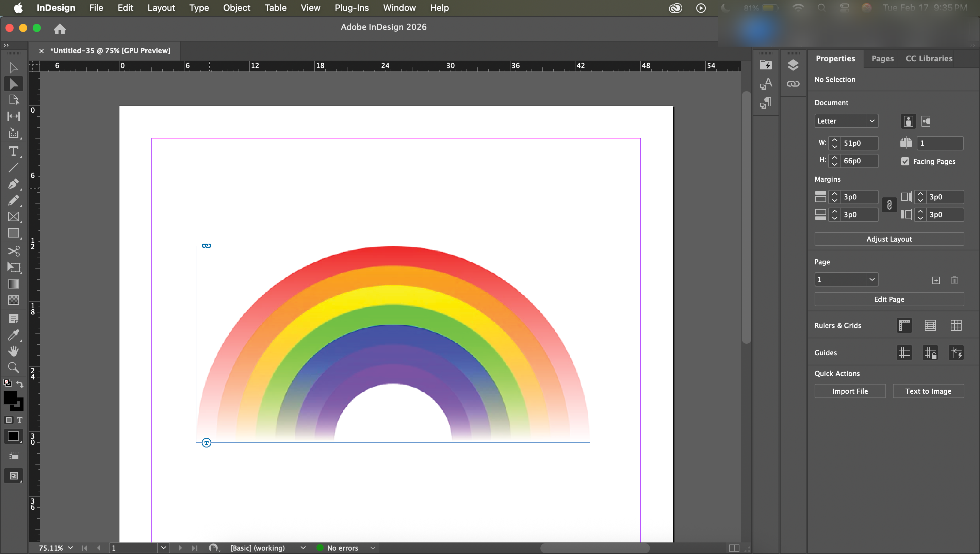Click the Fill color swatch in the toolbar

coord(10,398)
